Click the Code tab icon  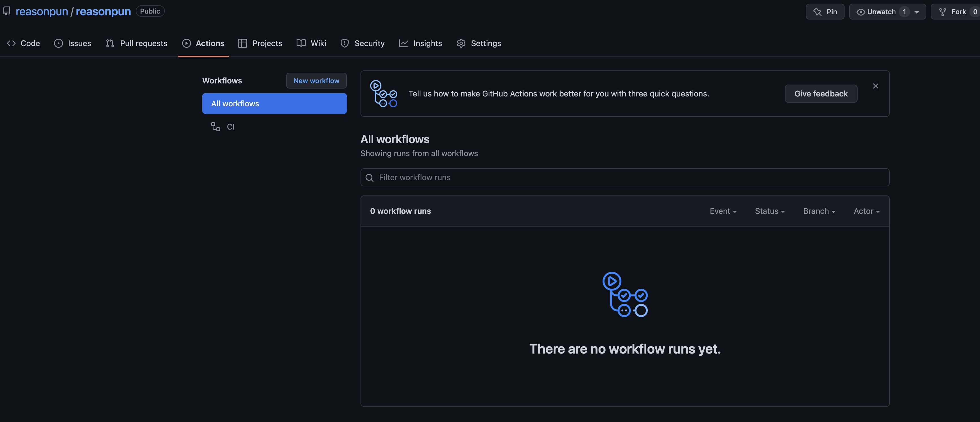(x=11, y=43)
